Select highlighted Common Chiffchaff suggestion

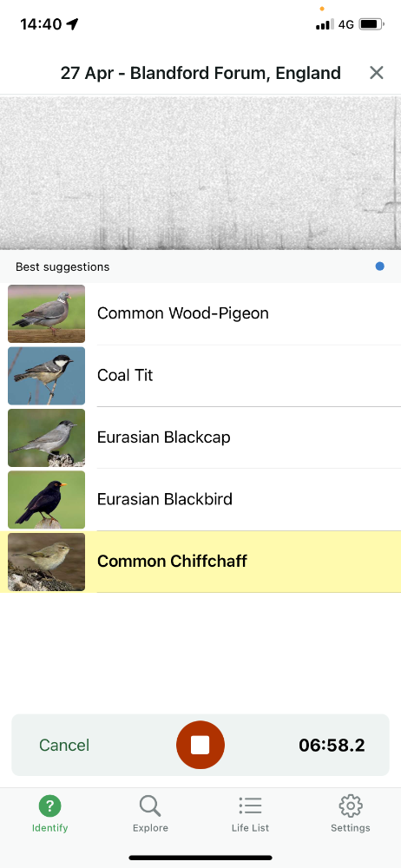(x=200, y=562)
